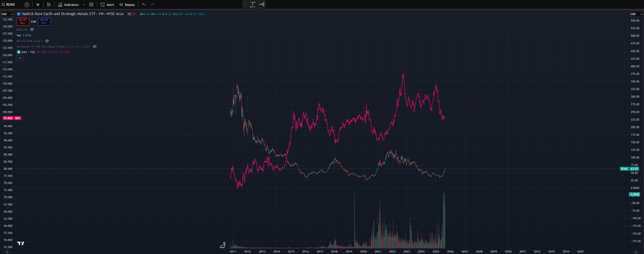Click the REMX symbol search field
This screenshot has height=254, width=644.
click(10, 5)
